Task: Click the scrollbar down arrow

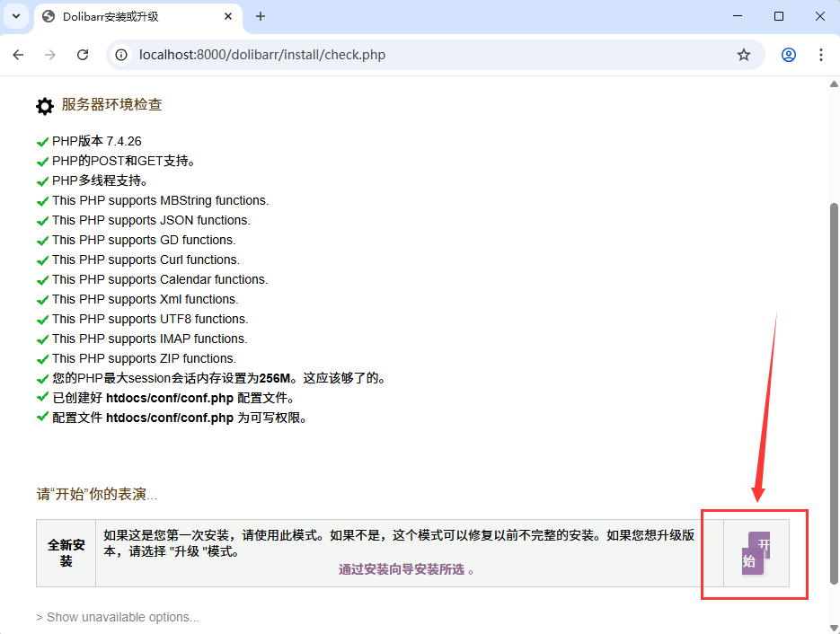Action: click(x=834, y=628)
